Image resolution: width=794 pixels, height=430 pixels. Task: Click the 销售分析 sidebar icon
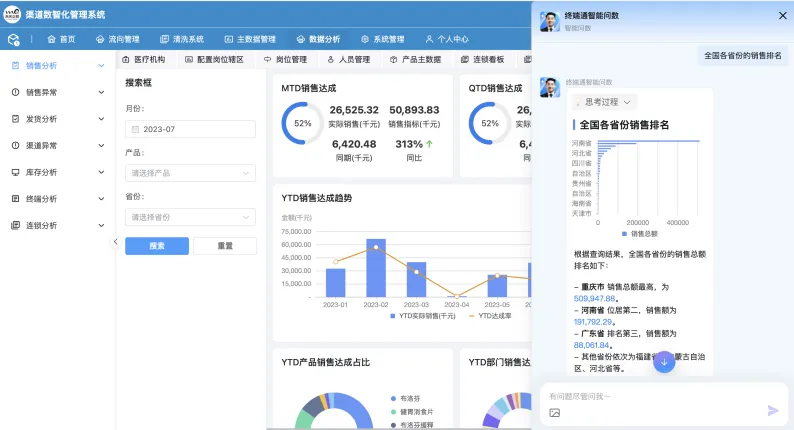click(15, 65)
